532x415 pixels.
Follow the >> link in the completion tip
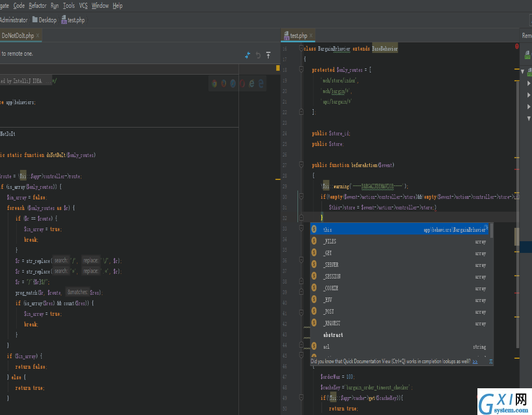(475, 362)
